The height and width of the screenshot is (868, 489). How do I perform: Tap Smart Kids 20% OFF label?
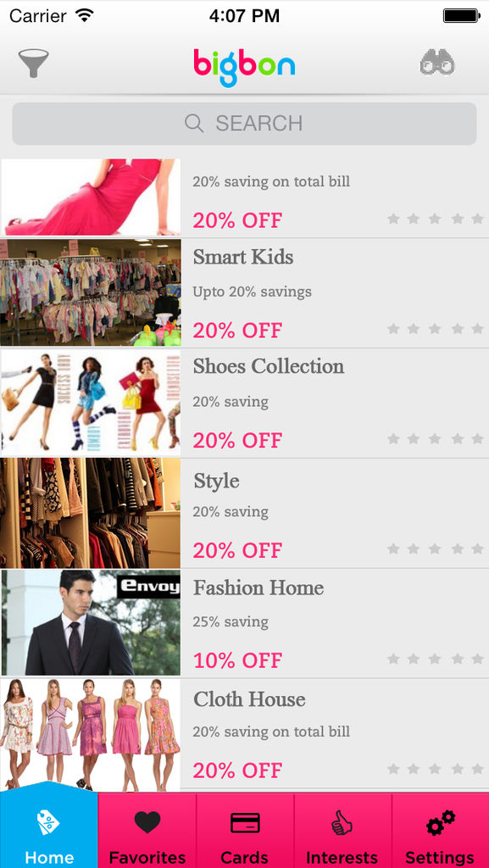[237, 331]
